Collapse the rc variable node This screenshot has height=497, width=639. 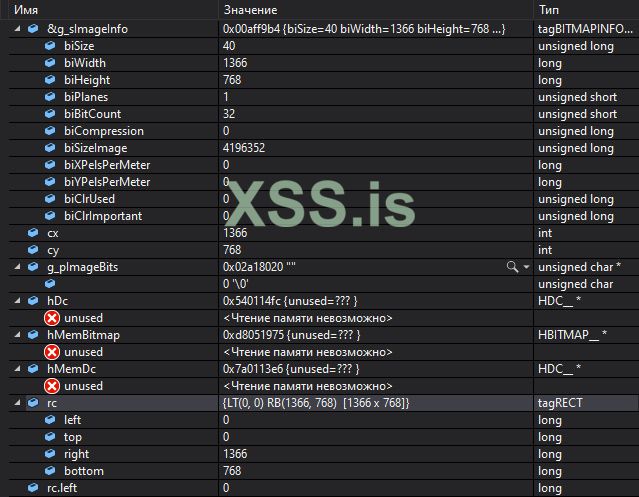pos(17,403)
